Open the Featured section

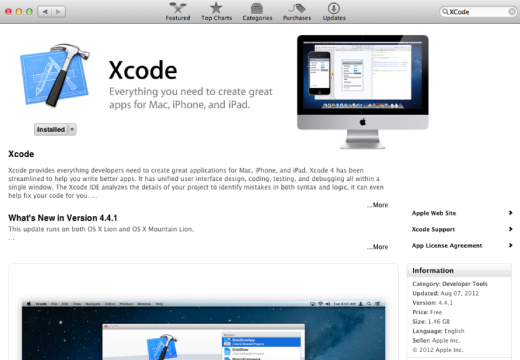[x=178, y=12]
